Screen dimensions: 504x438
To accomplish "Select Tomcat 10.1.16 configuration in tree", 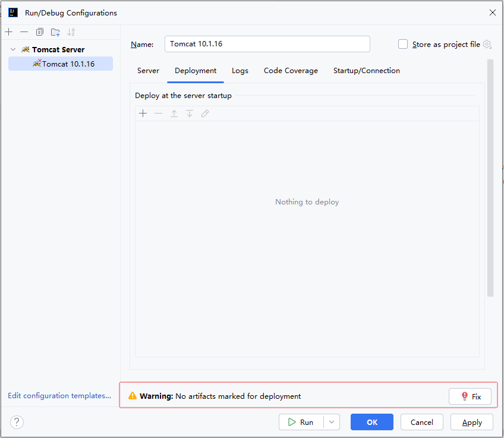I will coord(61,64).
